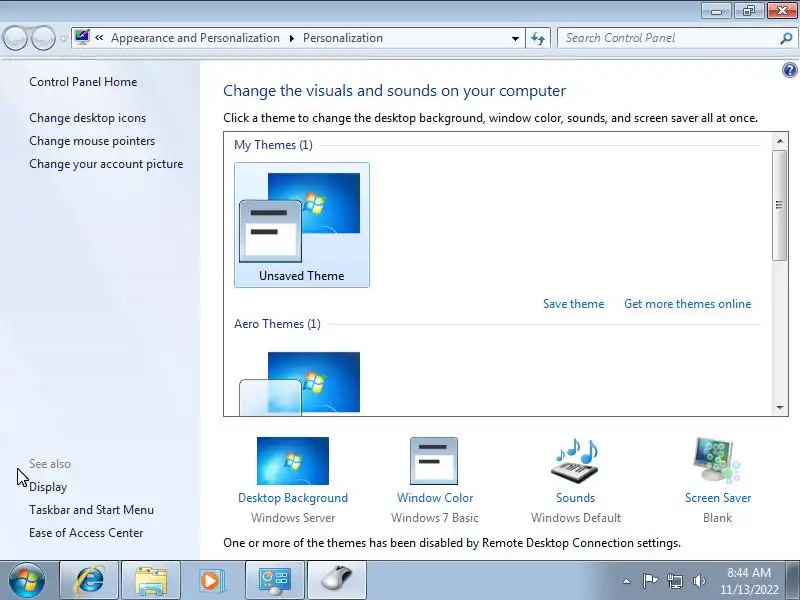Open Windows Media Player in taskbar

tap(211, 580)
